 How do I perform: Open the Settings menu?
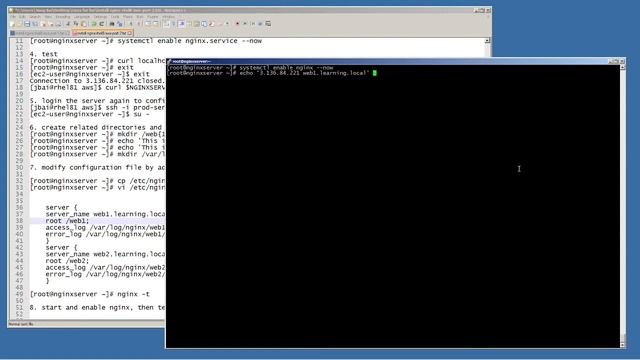point(100,17)
